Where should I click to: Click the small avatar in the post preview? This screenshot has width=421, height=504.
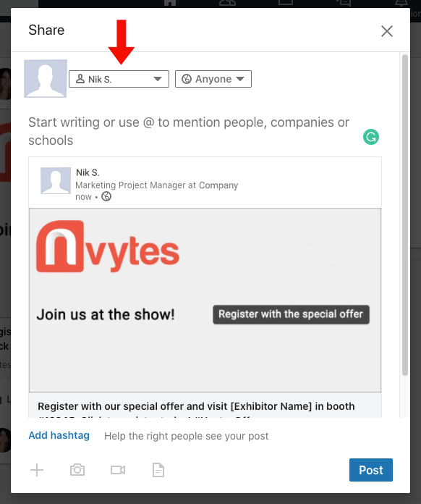(56, 180)
